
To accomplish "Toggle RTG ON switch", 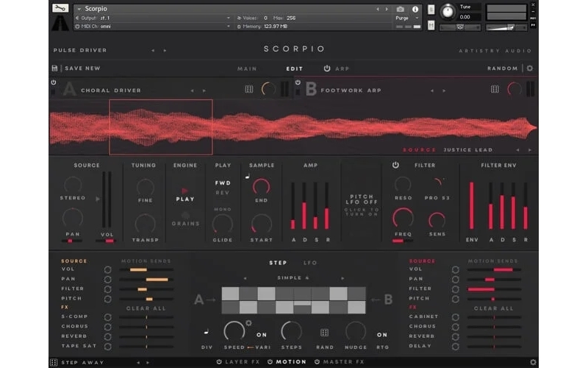I will click(x=382, y=335).
